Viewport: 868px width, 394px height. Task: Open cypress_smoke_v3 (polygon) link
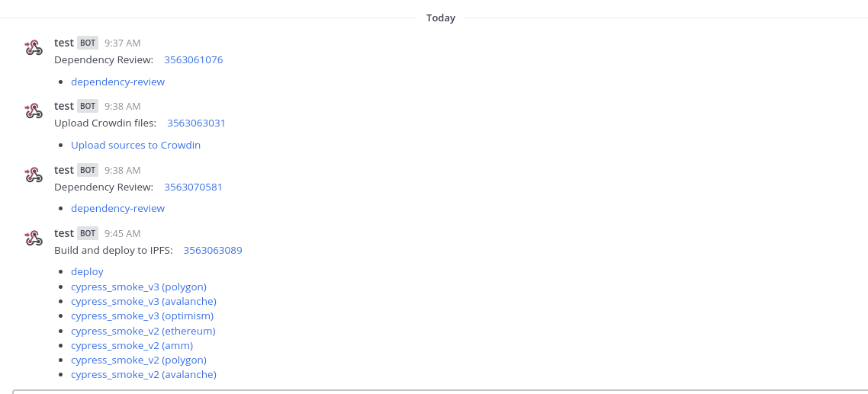coord(138,287)
